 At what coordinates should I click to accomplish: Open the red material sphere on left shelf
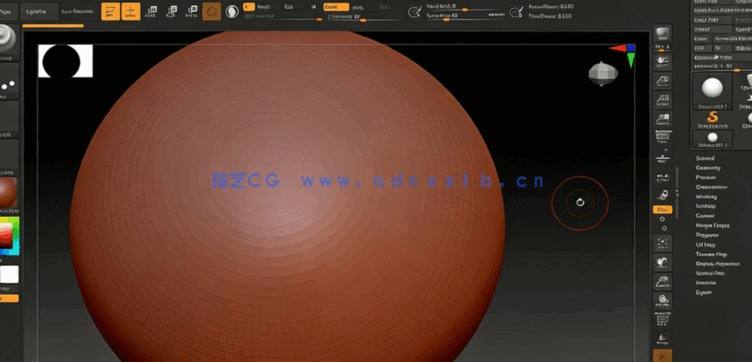tap(7, 193)
